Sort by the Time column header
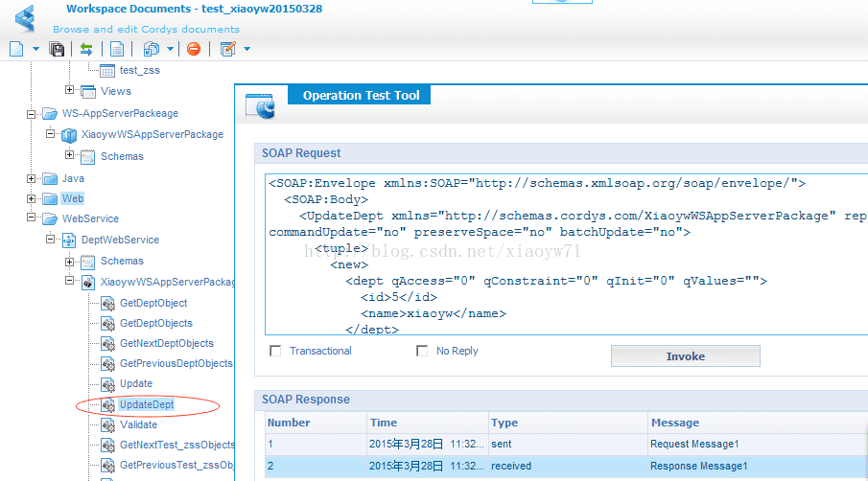 coord(428,423)
